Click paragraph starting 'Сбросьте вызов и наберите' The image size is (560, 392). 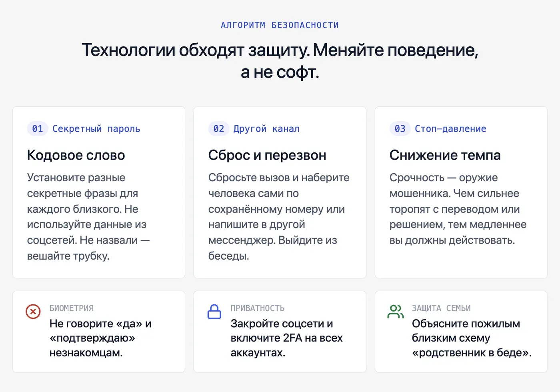(279, 217)
